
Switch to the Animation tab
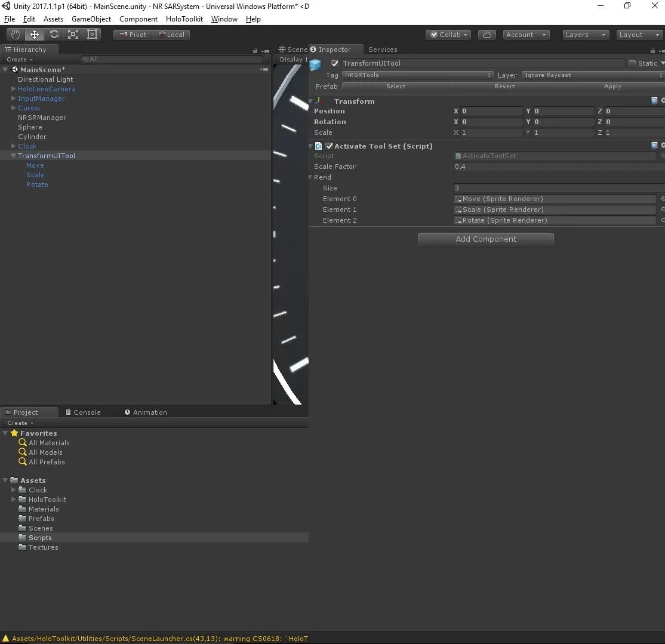(x=146, y=412)
